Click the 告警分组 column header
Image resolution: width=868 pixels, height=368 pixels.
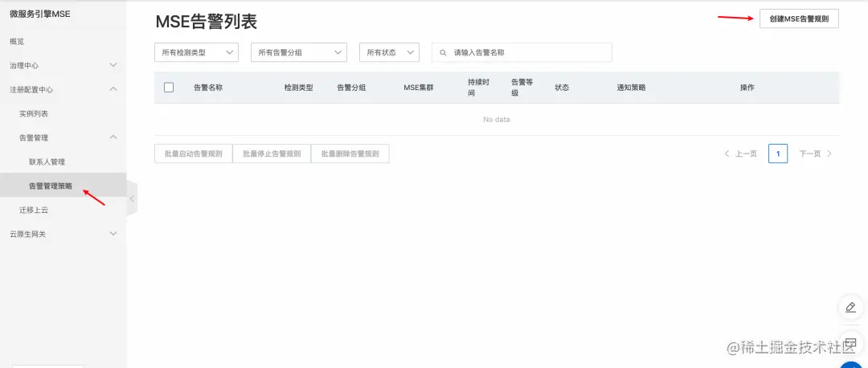pyautogui.click(x=351, y=88)
